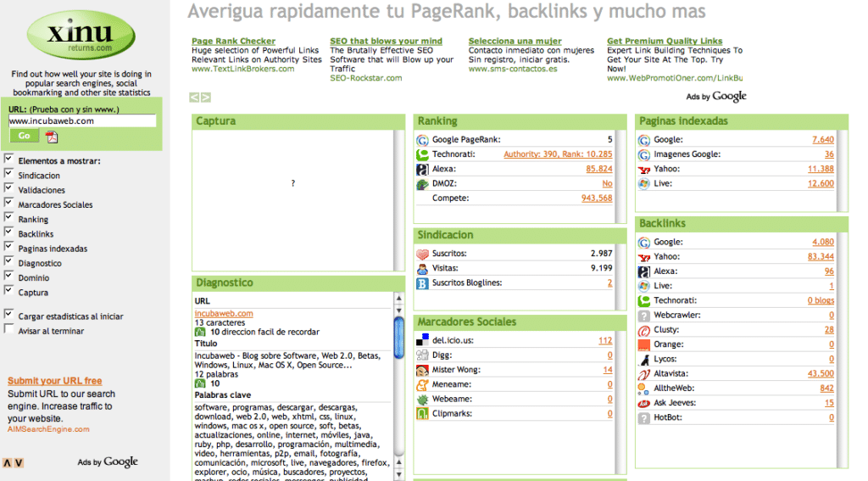Toggle the Sindicacion checkbox
868x481 pixels.
8,173
